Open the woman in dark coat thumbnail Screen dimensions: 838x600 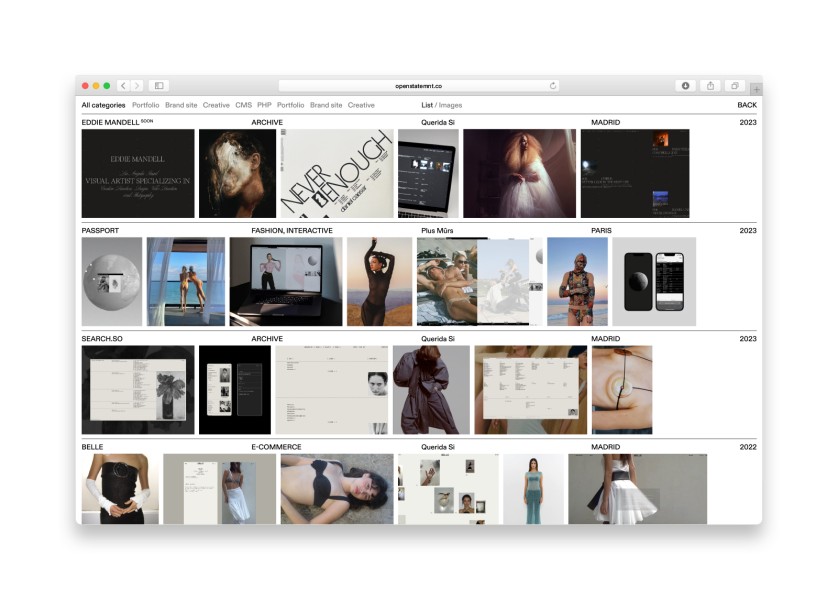pos(431,390)
